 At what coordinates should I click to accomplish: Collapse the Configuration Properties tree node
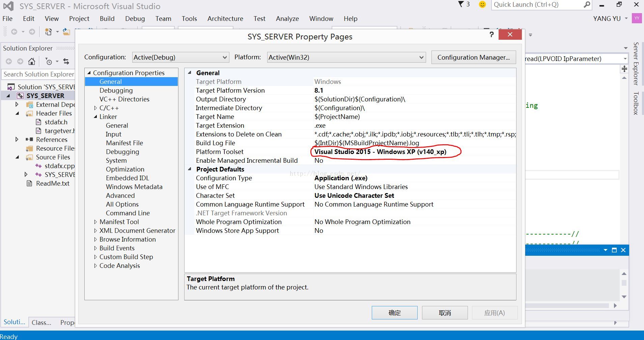[89, 73]
